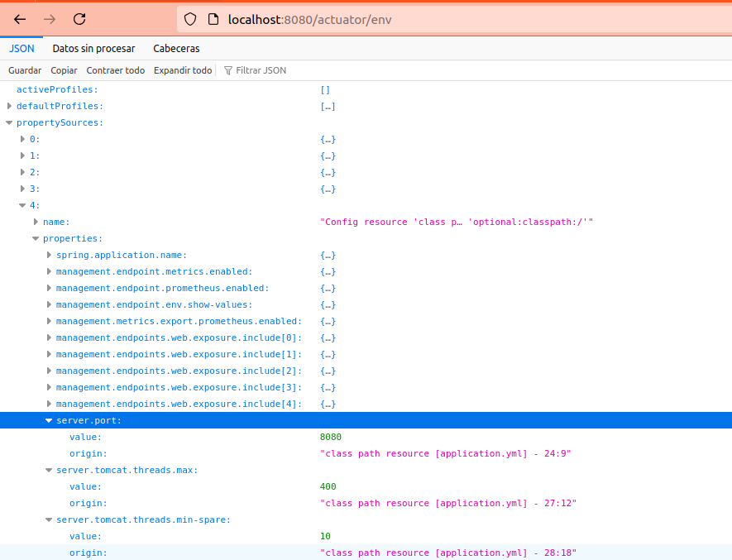
Task: Reload the page with the refresh icon
Action: click(x=79, y=19)
